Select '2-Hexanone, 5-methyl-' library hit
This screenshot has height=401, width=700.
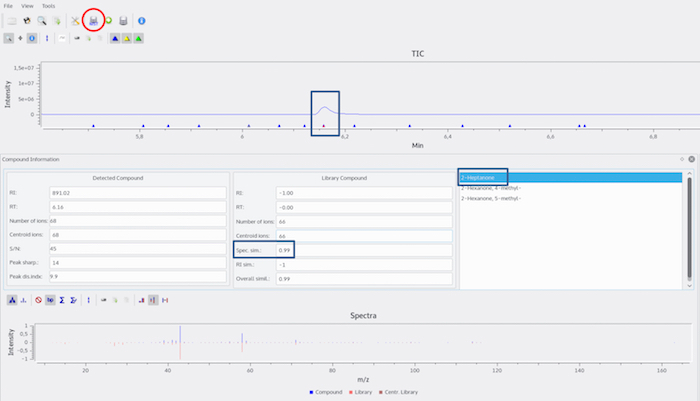[493, 198]
